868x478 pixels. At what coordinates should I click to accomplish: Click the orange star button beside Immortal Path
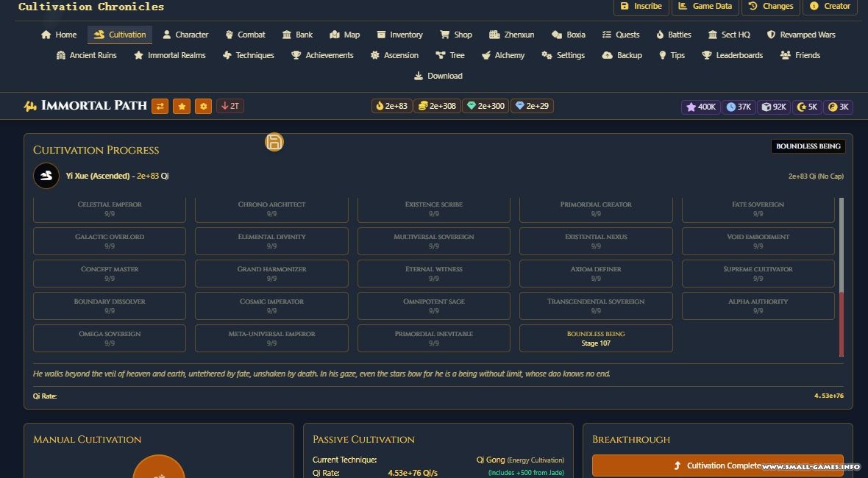point(182,106)
